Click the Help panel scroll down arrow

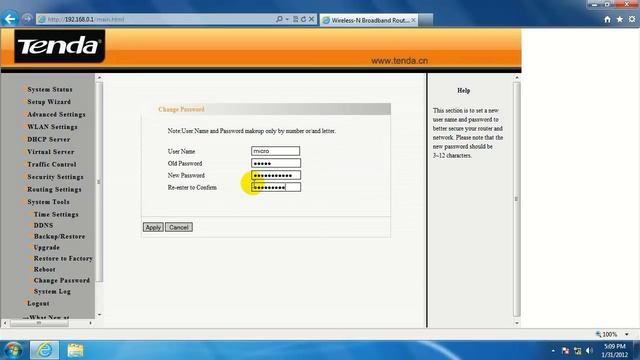[517, 323]
